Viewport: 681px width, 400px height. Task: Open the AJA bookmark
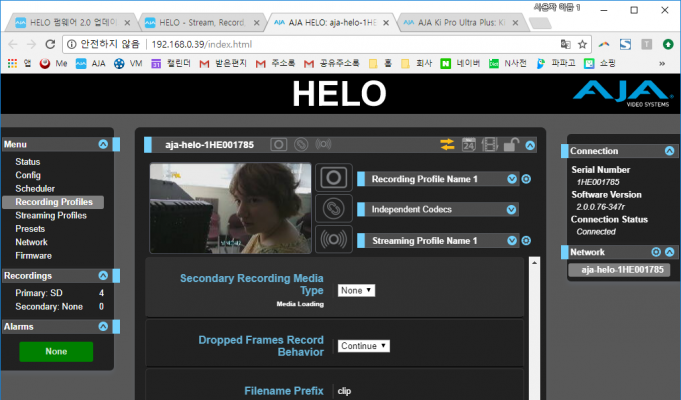90,64
